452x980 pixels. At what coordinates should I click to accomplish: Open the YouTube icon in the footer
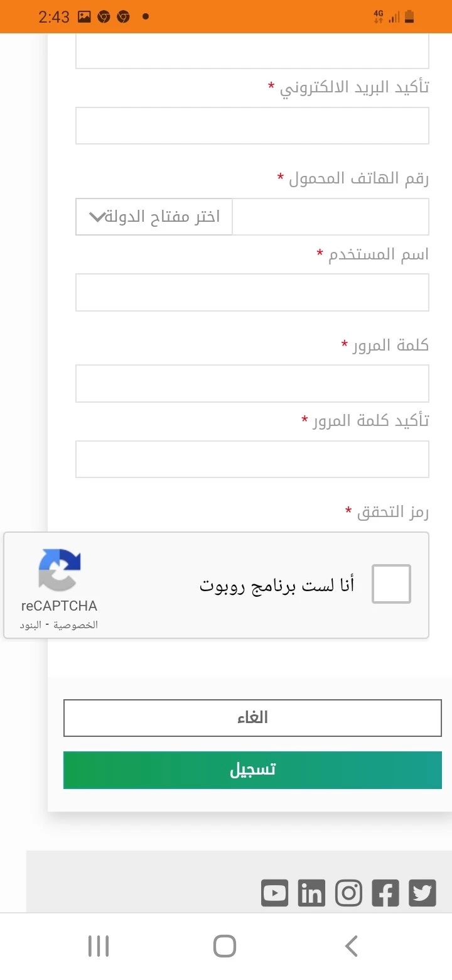pyautogui.click(x=274, y=892)
